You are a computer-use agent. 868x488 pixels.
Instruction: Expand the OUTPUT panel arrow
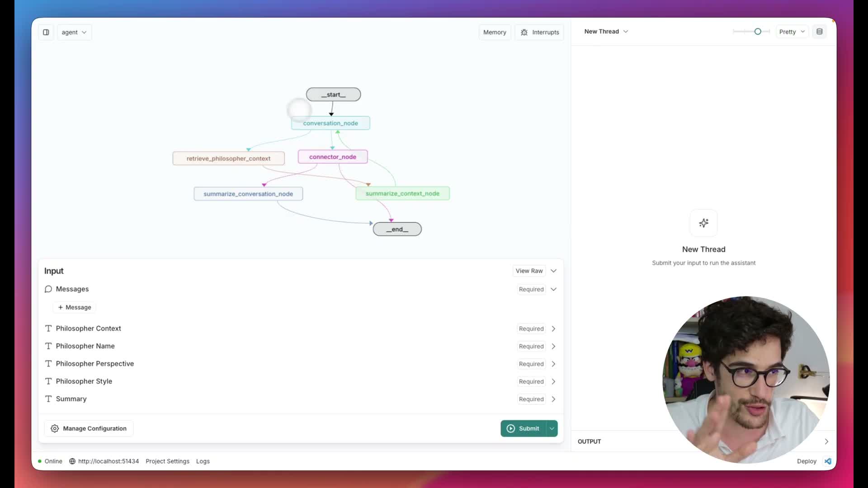826,441
